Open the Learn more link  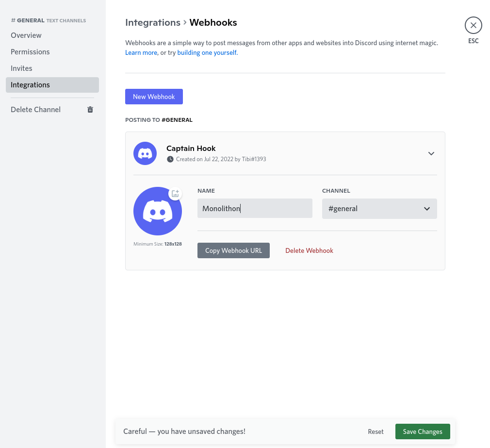141,52
